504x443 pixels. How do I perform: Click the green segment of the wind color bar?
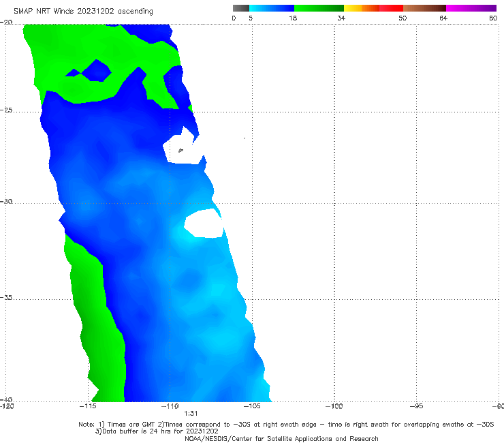click(319, 8)
